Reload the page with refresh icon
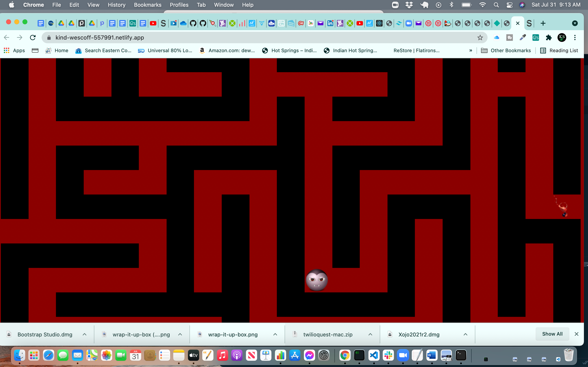This screenshot has width=588, height=367. [33, 38]
